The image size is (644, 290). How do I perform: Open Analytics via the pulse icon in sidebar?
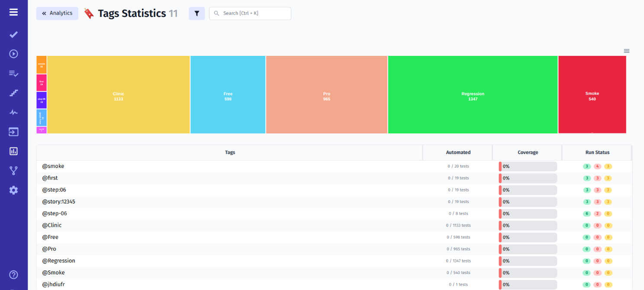pyautogui.click(x=13, y=112)
